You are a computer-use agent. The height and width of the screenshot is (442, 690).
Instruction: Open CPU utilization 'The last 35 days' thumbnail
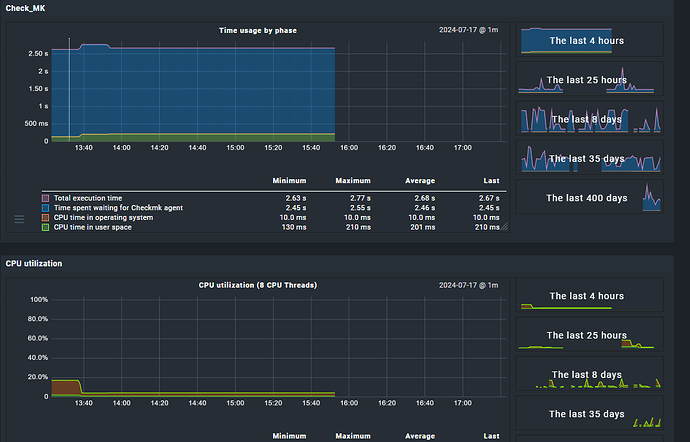click(585, 413)
